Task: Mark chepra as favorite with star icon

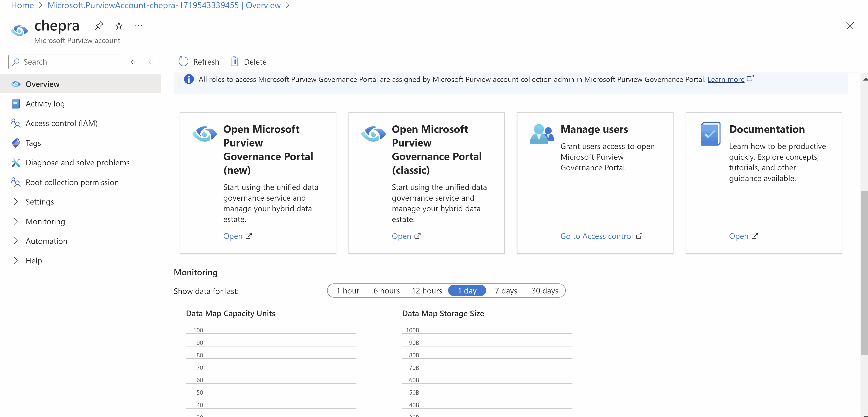Action: coord(119,26)
